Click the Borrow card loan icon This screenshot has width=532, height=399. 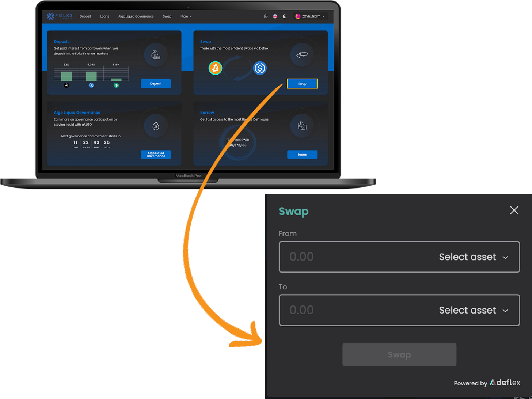coord(302,126)
